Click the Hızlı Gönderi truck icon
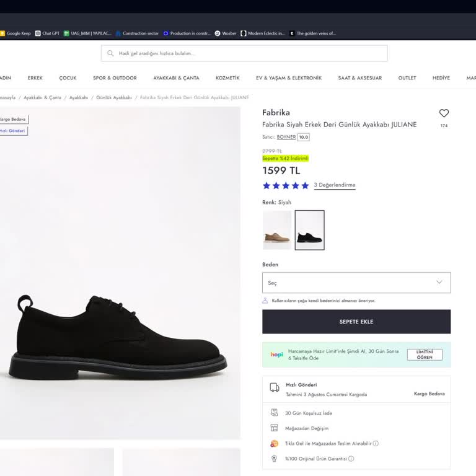This screenshot has width=476, height=476. click(x=275, y=387)
